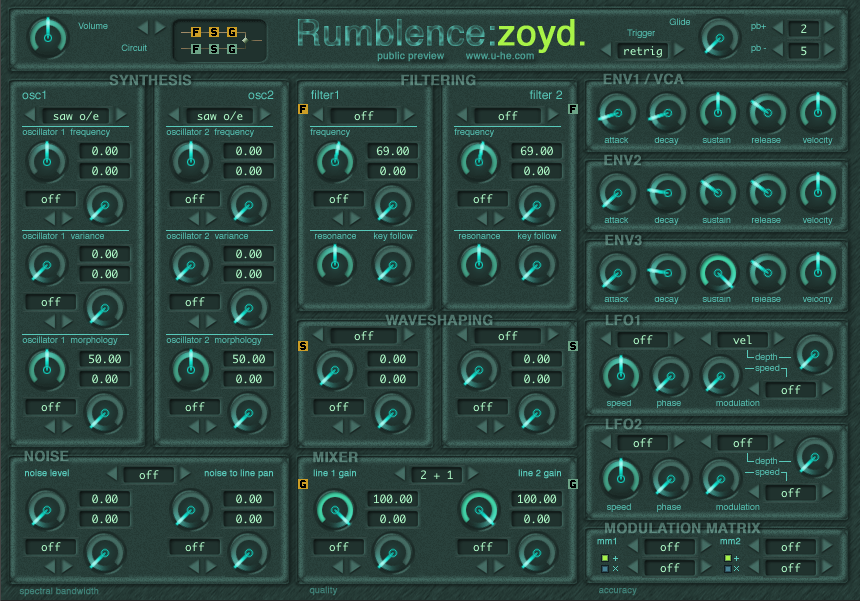The height and width of the screenshot is (601, 860).
Task: Click the orange S badge on waveshaper 1
Action: [x=303, y=346]
